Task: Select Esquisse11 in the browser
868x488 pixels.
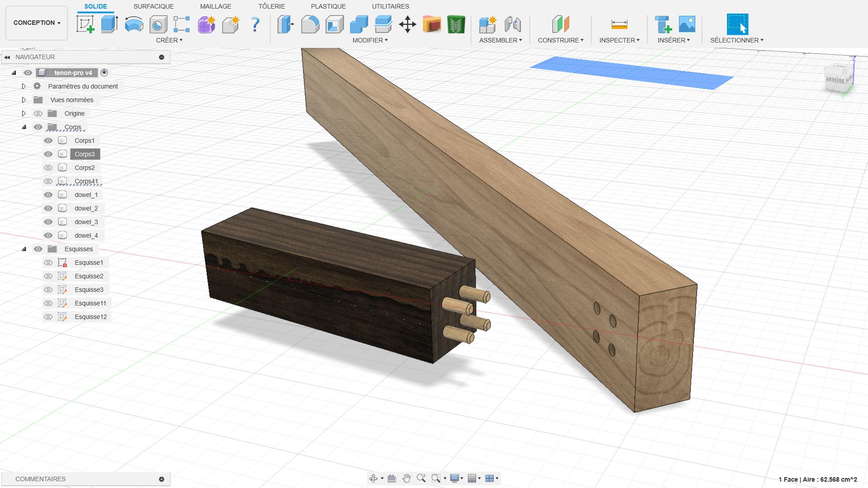Action: coord(90,303)
